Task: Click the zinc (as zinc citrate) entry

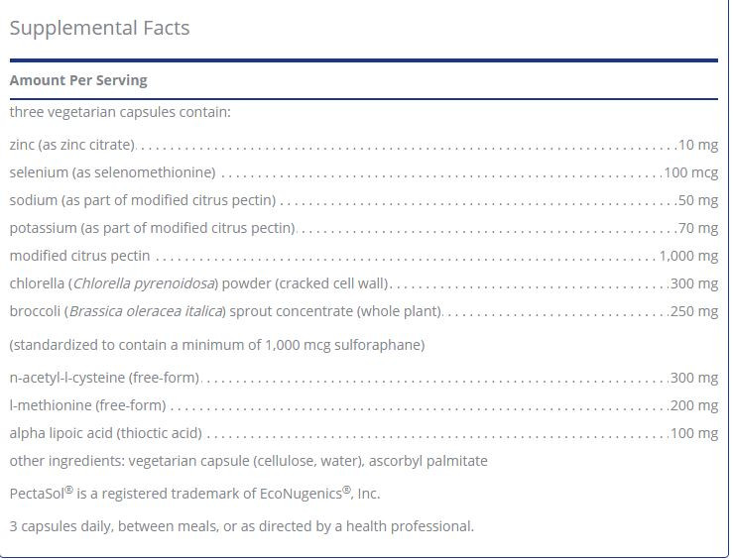Action: click(71, 145)
